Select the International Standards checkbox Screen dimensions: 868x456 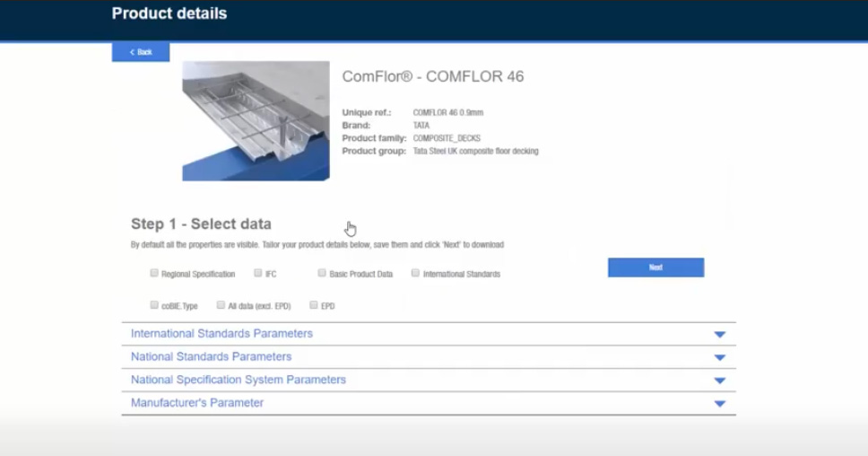[415, 273]
